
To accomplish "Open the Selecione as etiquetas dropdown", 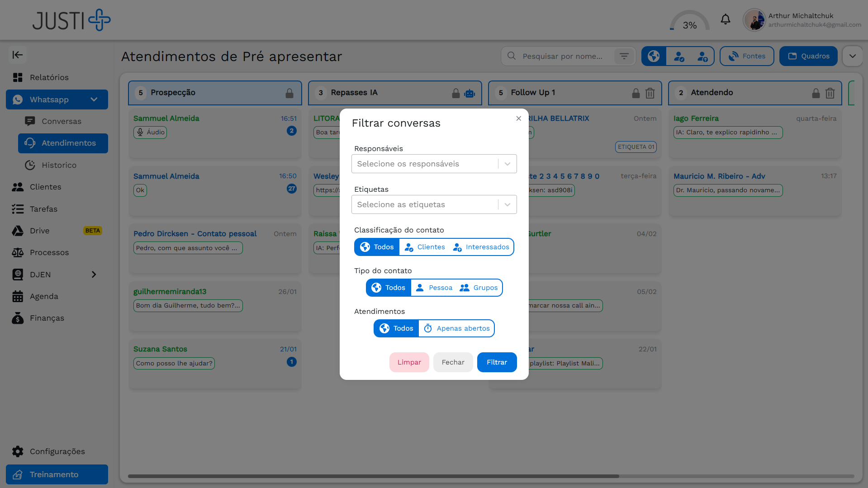I will pyautogui.click(x=433, y=204).
